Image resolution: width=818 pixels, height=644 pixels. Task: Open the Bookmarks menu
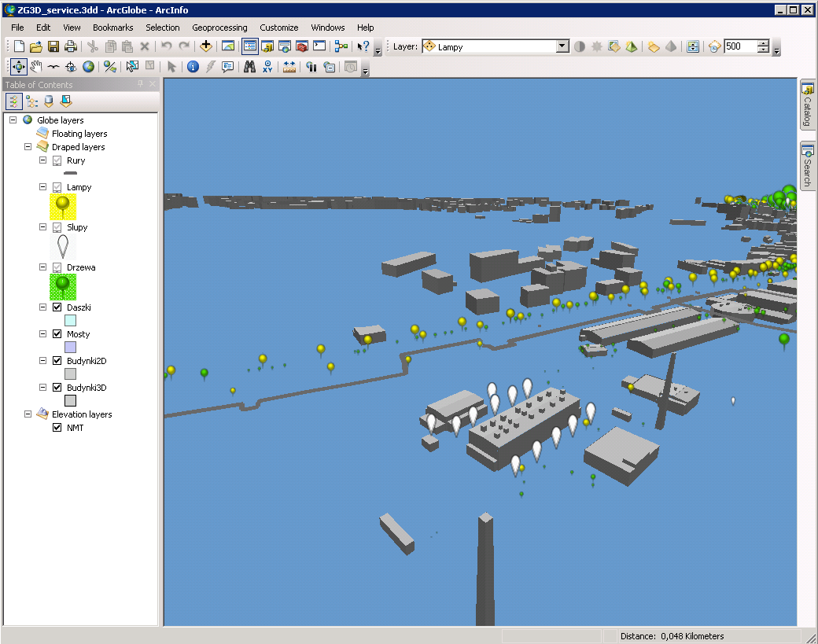click(x=112, y=28)
